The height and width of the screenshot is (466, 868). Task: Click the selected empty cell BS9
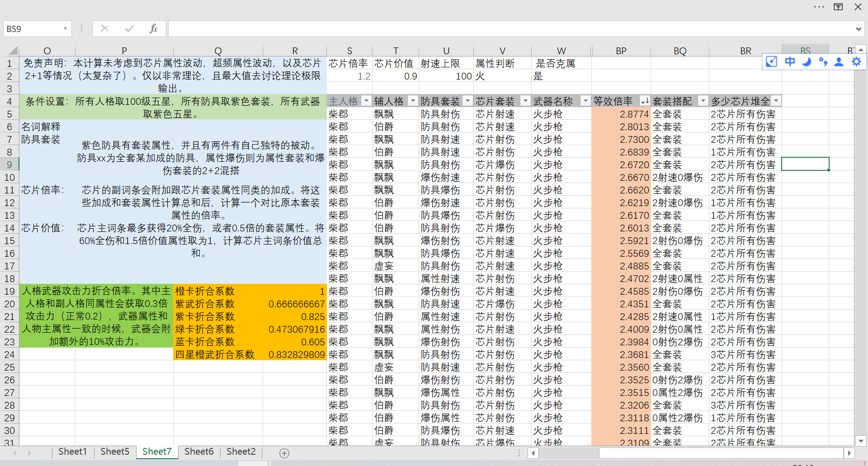coord(805,164)
